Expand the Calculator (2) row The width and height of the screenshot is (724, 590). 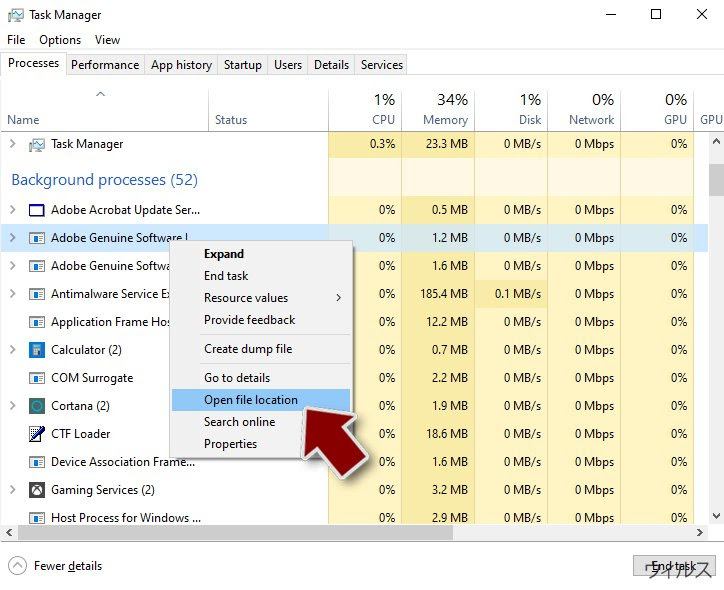12,349
